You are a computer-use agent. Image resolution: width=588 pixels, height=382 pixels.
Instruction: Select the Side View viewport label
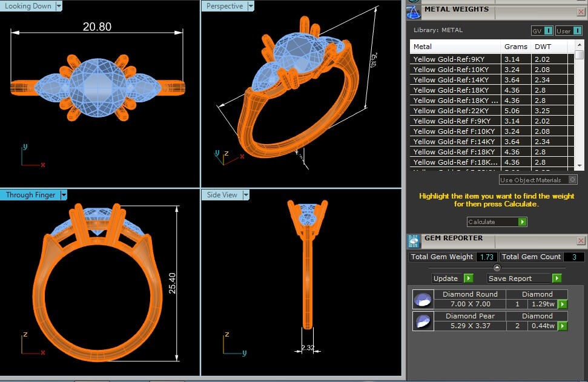[222, 195]
